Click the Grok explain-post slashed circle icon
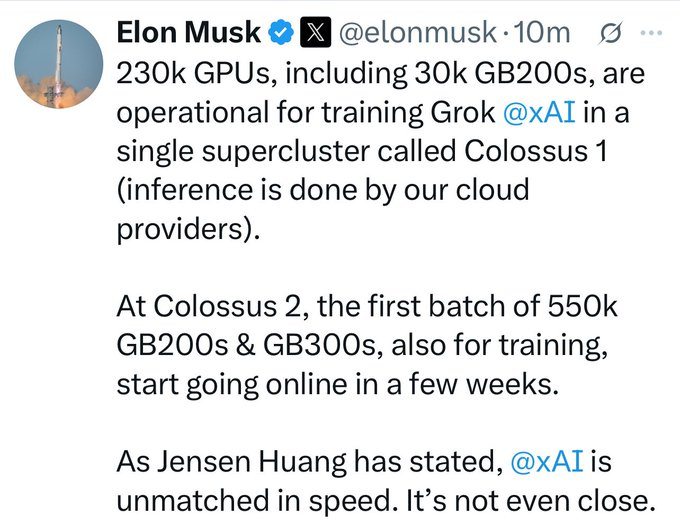The image size is (680, 532). [x=611, y=33]
